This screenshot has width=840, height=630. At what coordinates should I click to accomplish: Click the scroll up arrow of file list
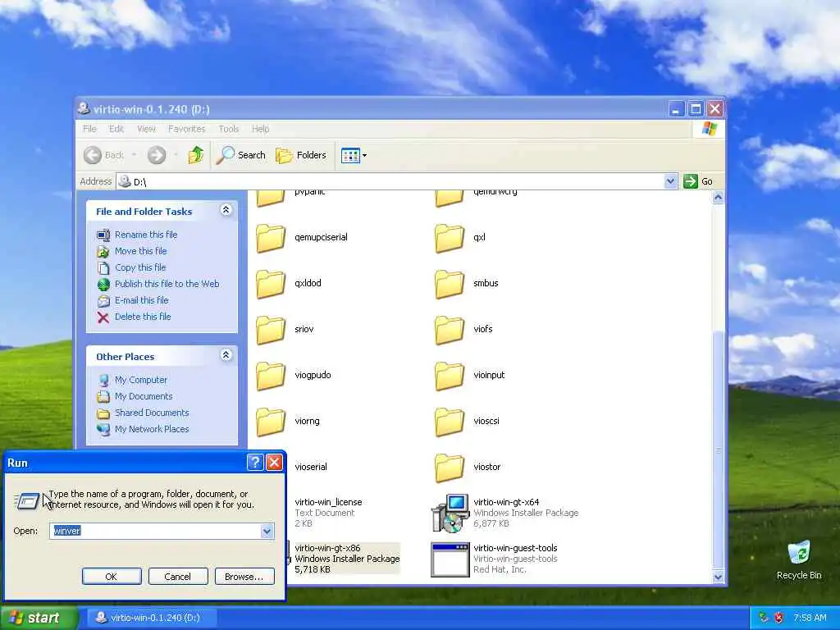click(718, 198)
